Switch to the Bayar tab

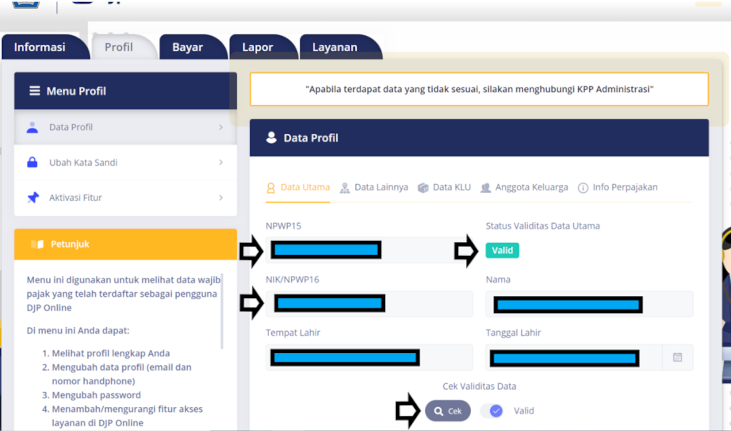(x=187, y=47)
